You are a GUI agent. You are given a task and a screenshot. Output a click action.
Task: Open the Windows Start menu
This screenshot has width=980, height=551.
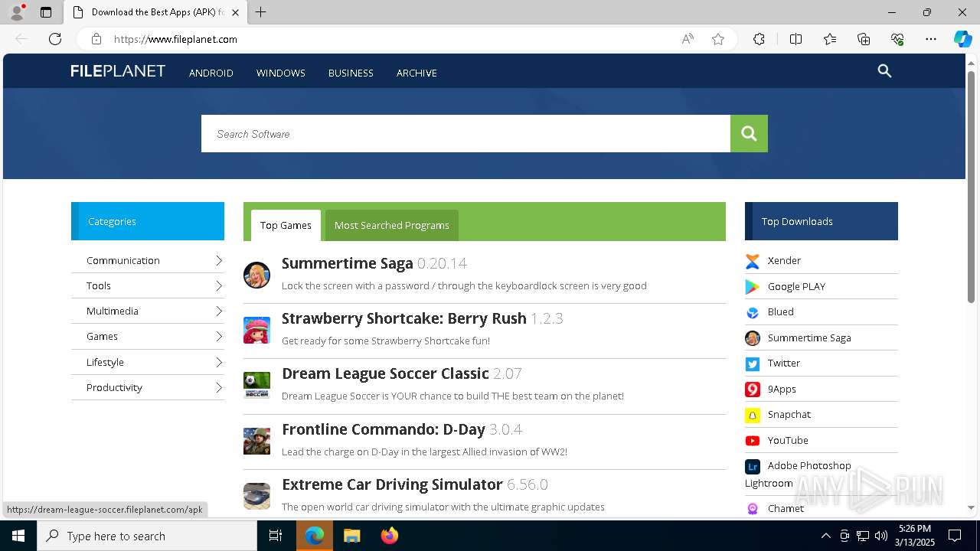(18, 536)
